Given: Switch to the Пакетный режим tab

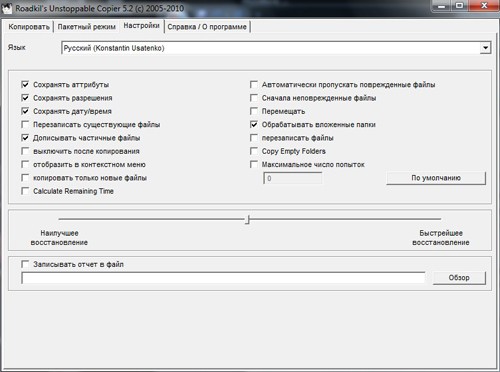Looking at the screenshot, I should click(x=87, y=27).
